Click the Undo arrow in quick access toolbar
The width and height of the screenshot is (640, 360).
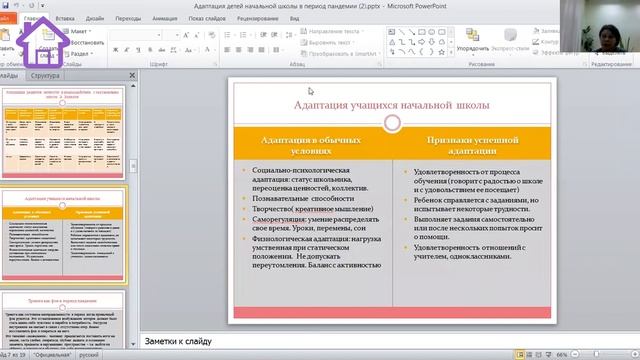[x=17, y=5]
